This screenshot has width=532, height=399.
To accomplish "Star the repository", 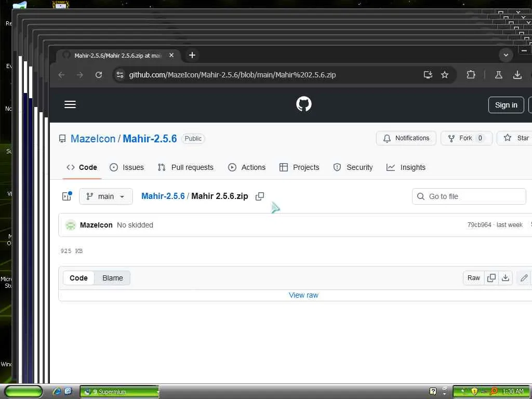I will [516, 138].
